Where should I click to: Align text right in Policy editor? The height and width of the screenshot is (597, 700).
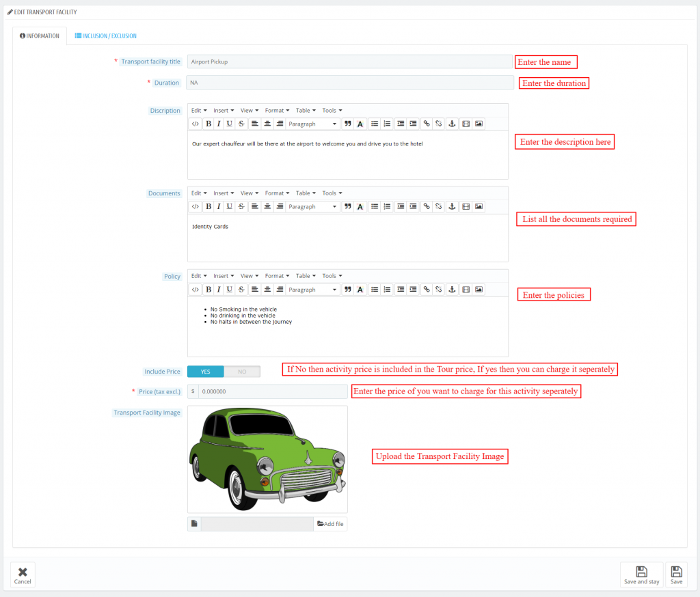coord(280,289)
